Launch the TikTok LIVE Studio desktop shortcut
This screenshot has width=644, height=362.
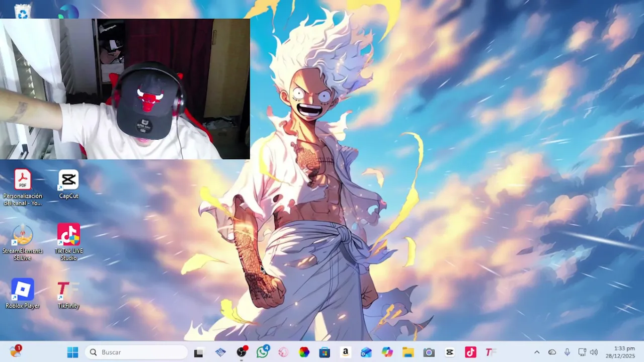coord(68,243)
